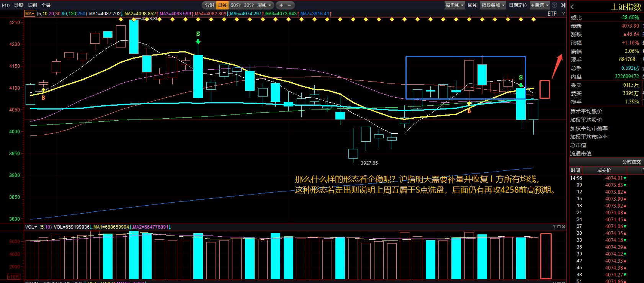Image resolution: width=644 pixels, height=283 pixels.
Task: Open the 分时成交 tick trades header
Action: click(632, 162)
